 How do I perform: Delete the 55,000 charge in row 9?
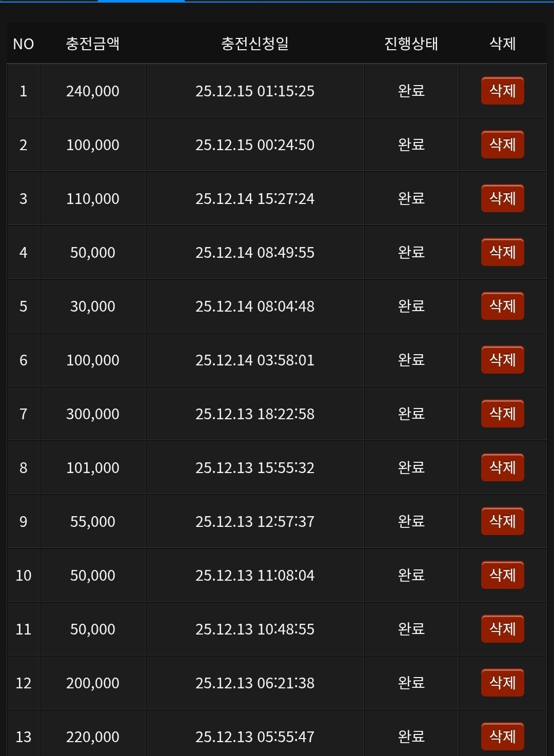click(502, 521)
